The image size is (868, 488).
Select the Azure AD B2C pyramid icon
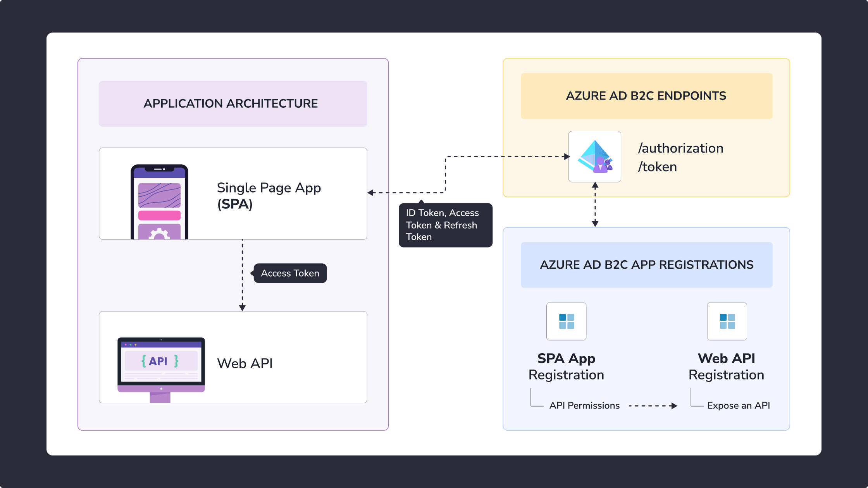(595, 156)
